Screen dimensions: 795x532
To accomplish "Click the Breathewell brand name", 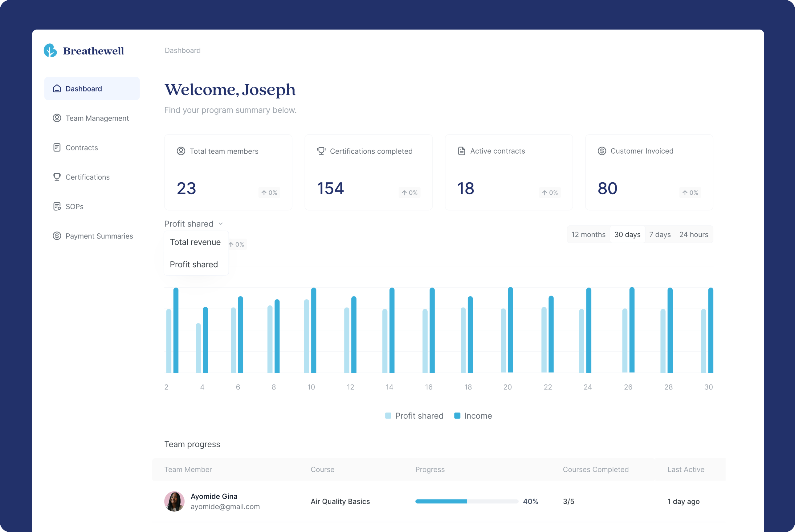I will (x=93, y=51).
